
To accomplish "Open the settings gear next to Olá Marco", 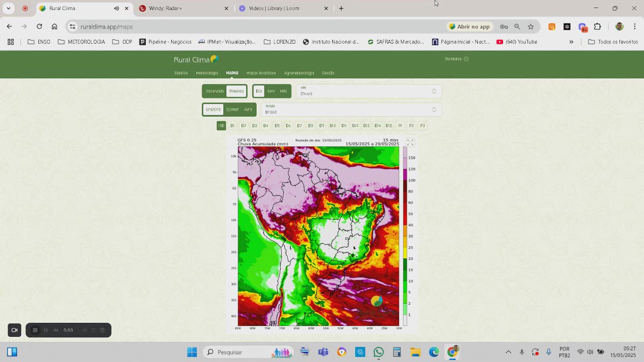I will 466,59.
